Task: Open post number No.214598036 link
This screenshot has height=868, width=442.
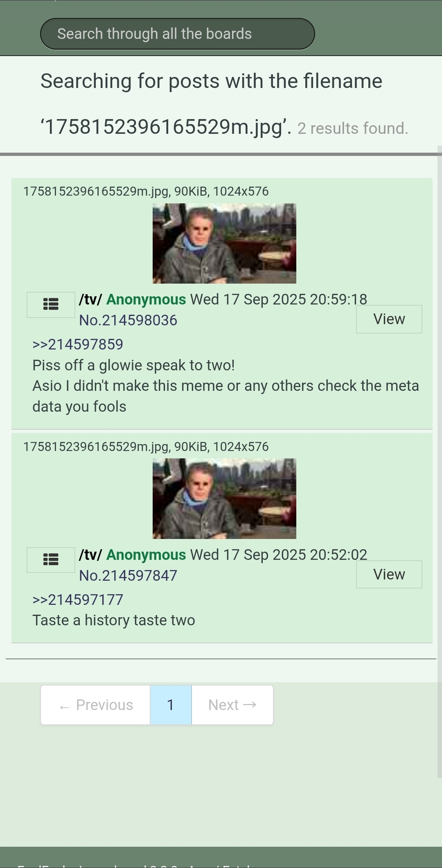Action: pyautogui.click(x=128, y=320)
